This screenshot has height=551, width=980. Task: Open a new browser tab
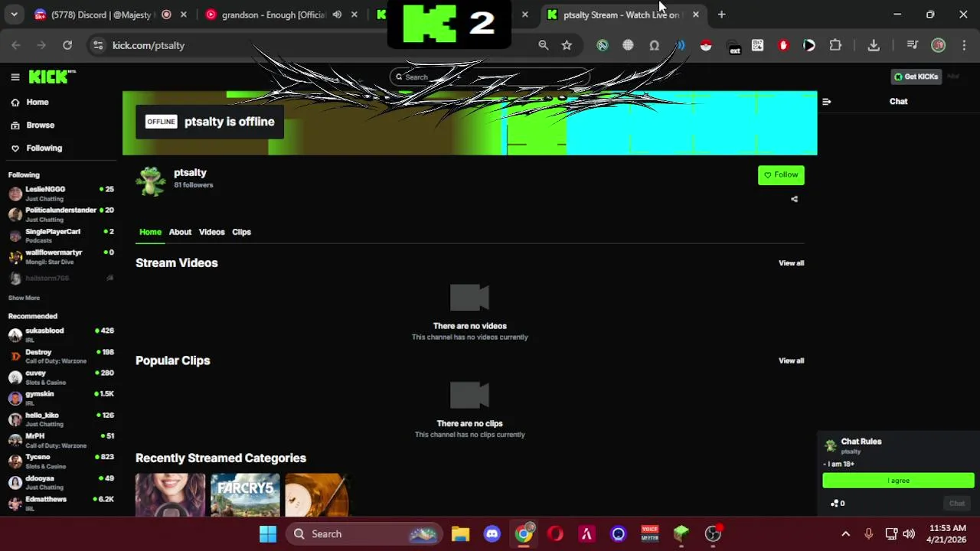(721, 15)
